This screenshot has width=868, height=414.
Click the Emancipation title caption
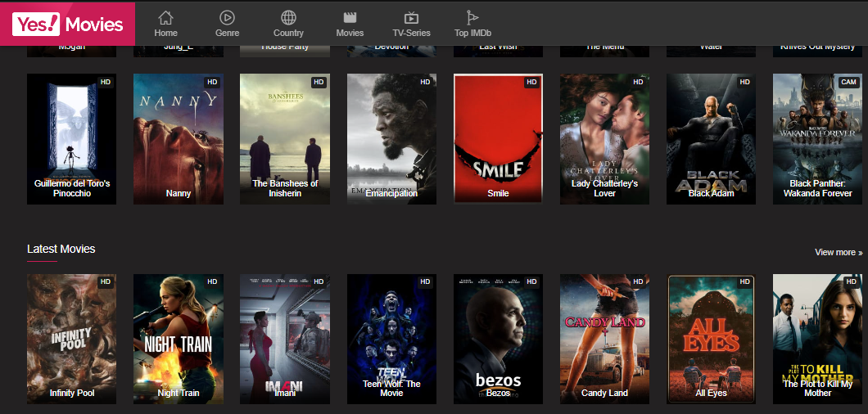pyautogui.click(x=391, y=193)
